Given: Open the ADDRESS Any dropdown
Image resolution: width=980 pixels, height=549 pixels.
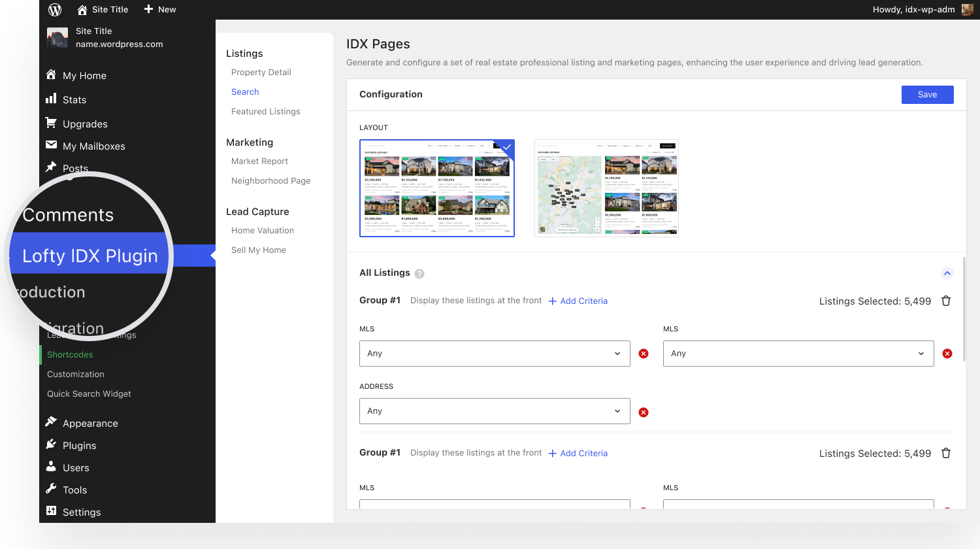Looking at the screenshot, I should tap(495, 411).
